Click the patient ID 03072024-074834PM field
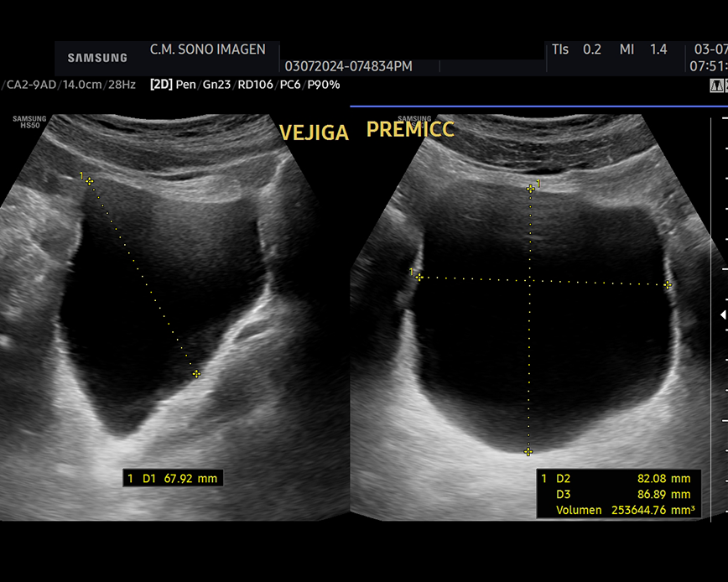Image resolution: width=728 pixels, height=582 pixels. tap(348, 66)
